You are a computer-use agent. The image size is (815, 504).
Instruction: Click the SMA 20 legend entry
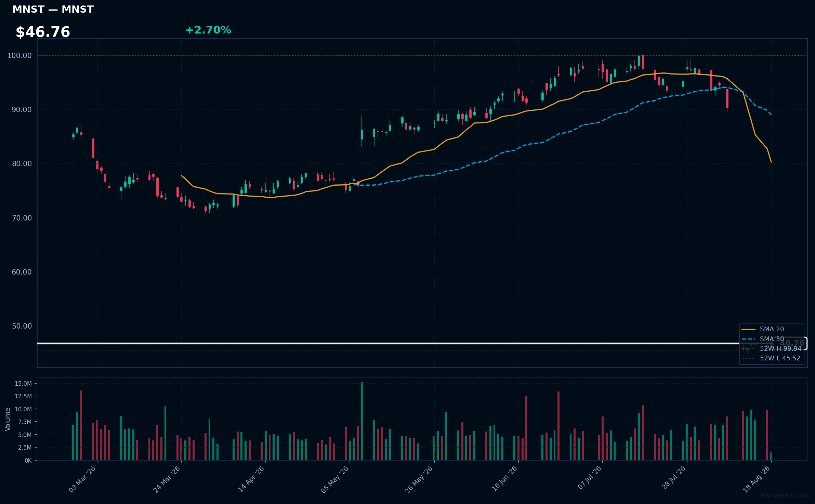pos(763,329)
